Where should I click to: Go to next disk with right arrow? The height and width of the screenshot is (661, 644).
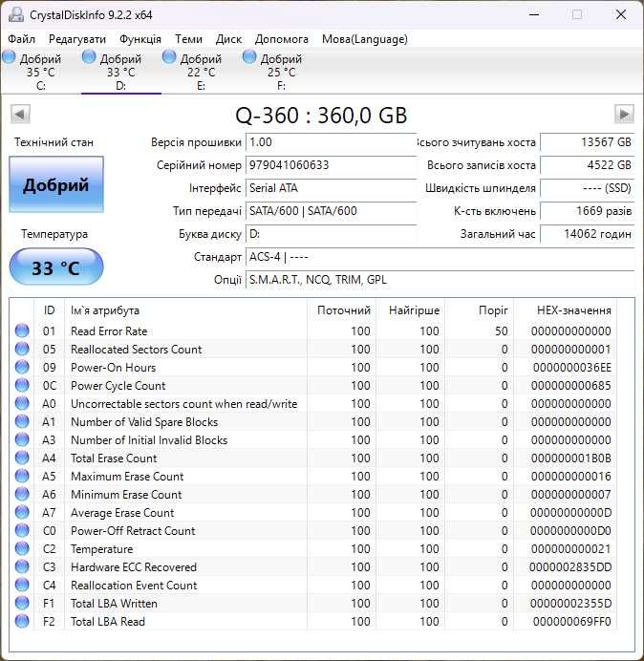[x=624, y=114]
